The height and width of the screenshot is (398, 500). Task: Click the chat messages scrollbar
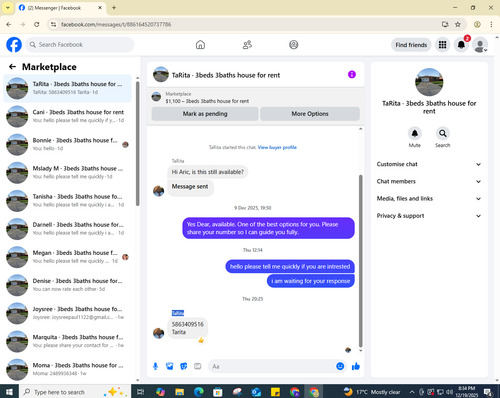click(360, 261)
